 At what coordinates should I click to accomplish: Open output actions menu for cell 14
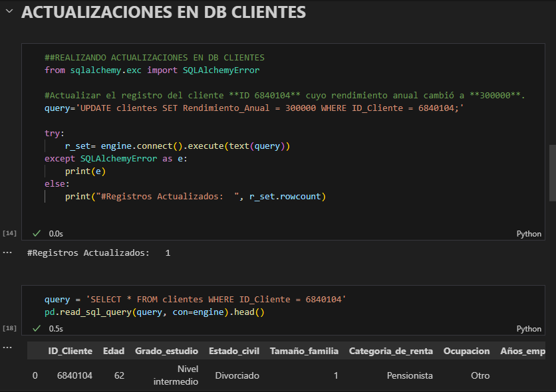pyautogui.click(x=7, y=253)
